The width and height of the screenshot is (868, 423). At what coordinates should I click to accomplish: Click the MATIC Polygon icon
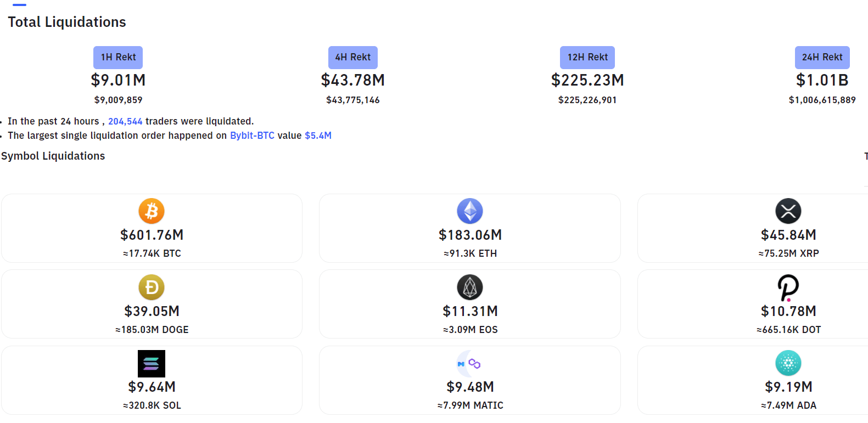pos(470,363)
